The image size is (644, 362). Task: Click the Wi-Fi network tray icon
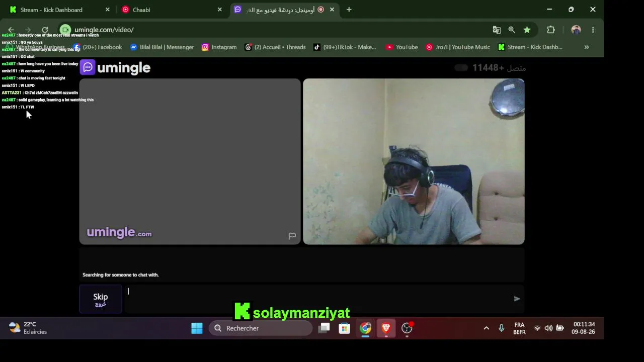(537, 328)
